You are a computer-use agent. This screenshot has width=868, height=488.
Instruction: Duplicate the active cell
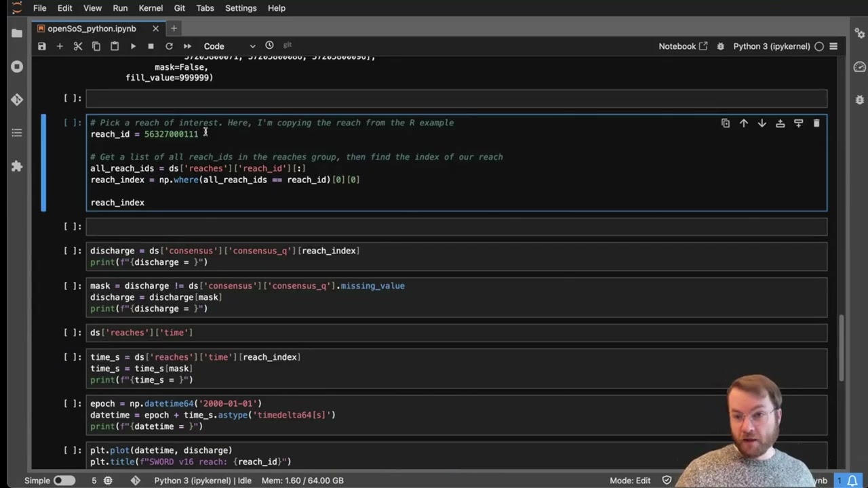coord(726,123)
